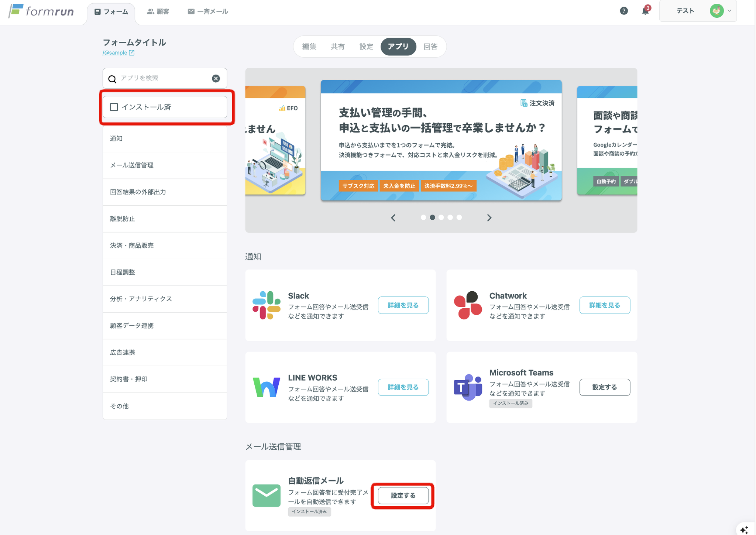The image size is (756, 535).
Task: Select the first carousel dot indicator
Action: coord(423,217)
